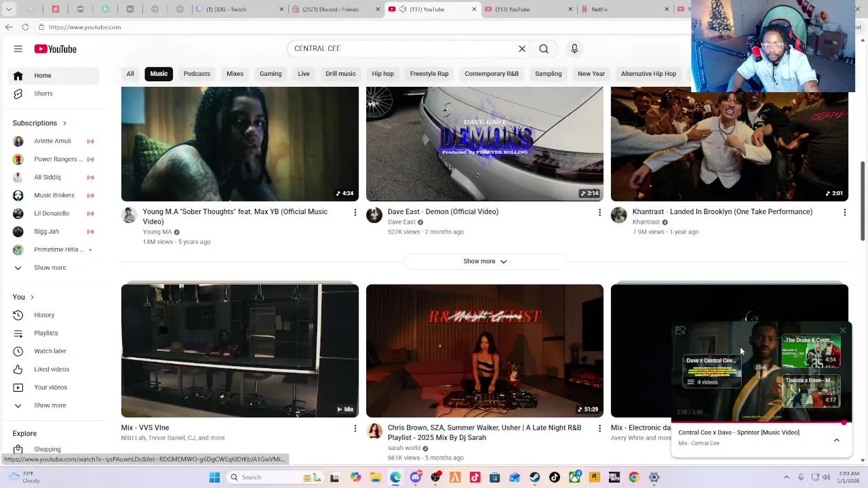The image size is (868, 488).
Task: Click the CENTRAL CEE search field
Action: coord(403,49)
